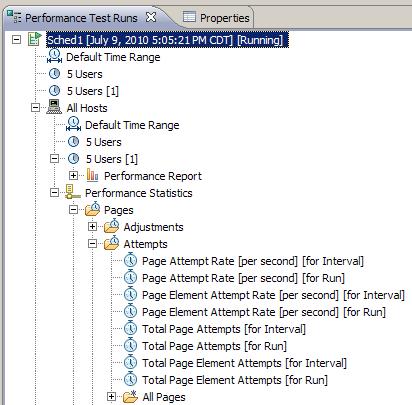Select Page Element Attempt Rate [for Interval]
Viewport: 412px width, 405px height.
[273, 295]
